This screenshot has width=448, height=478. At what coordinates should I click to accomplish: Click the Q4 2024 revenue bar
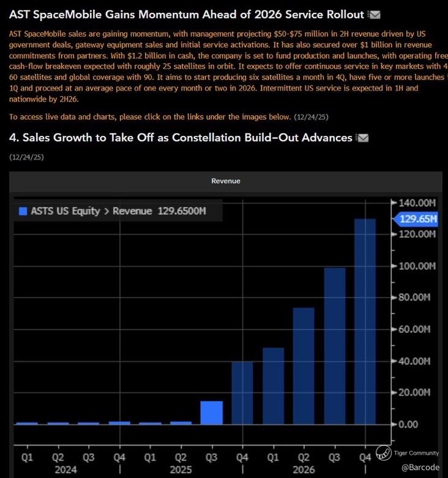119,423
